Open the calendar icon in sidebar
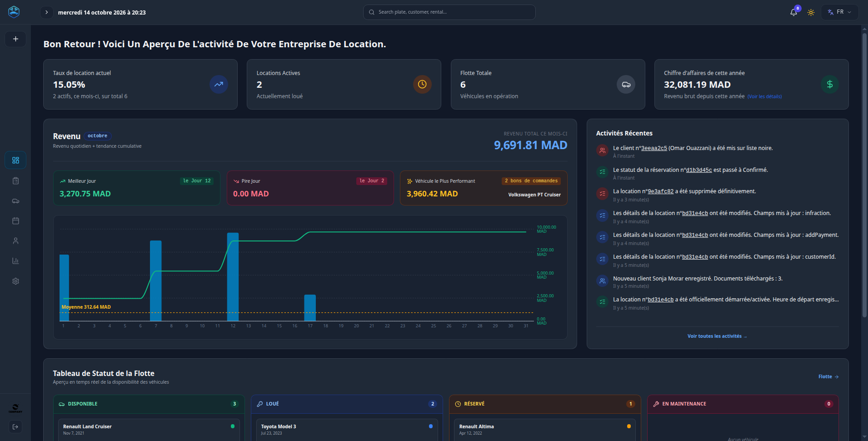Viewport: 868px width, 441px height. 15,221
